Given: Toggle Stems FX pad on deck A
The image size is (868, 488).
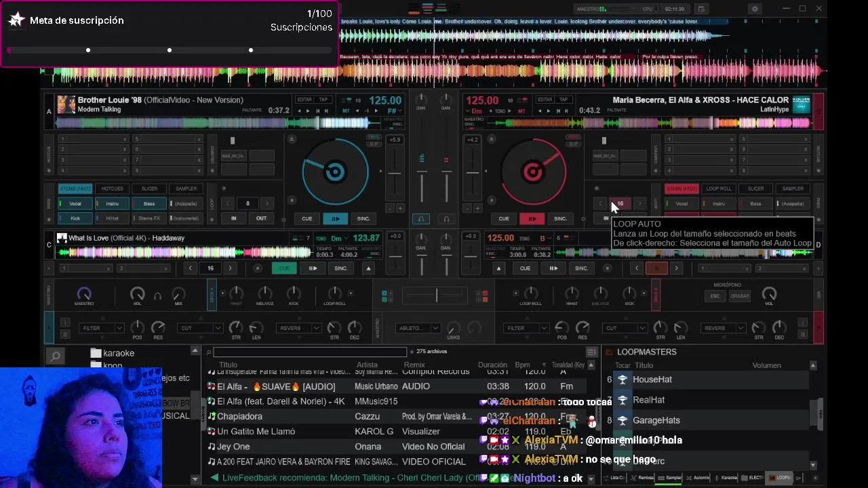Looking at the screenshot, I should click(149, 218).
